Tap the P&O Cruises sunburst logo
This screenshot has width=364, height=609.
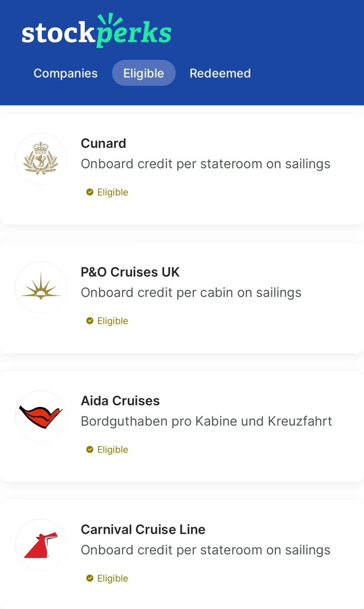tap(41, 287)
